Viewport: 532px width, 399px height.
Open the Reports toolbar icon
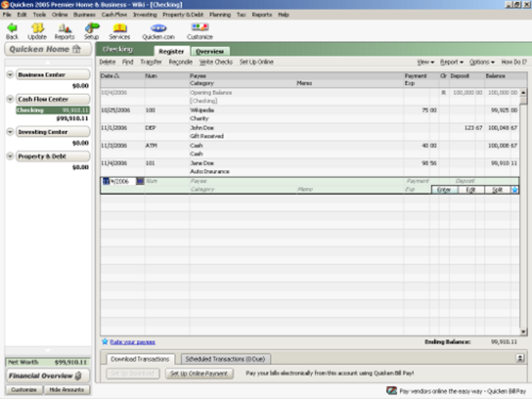[x=65, y=28]
